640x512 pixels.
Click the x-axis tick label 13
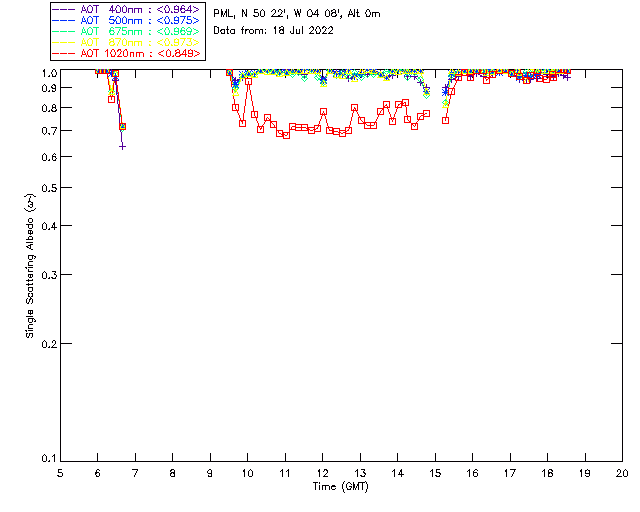point(360,473)
